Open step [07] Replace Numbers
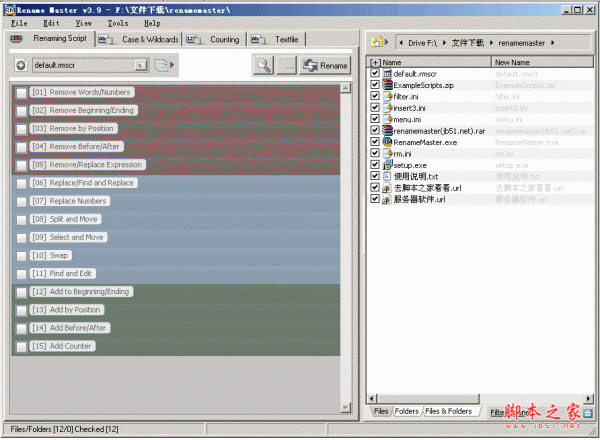Viewport: 600px width, 440px height. coord(69,201)
